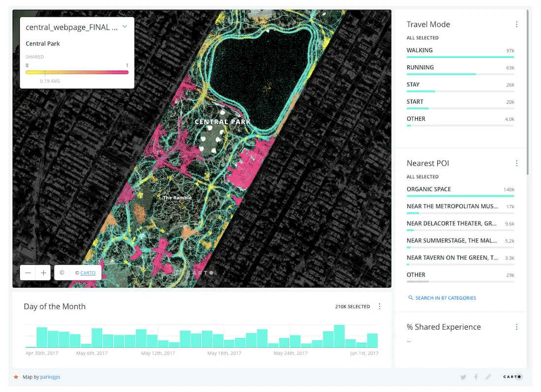Share the map on Facebook
541x392 pixels.
[476, 377]
